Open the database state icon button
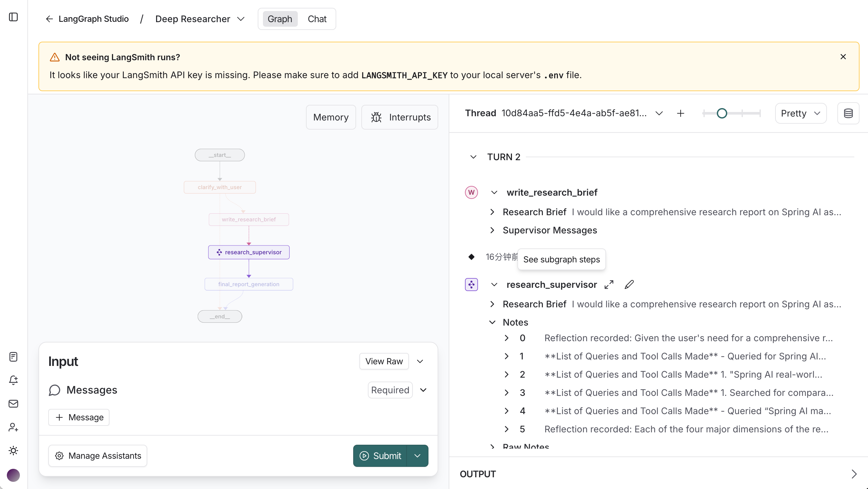The image size is (868, 489). coord(848,113)
